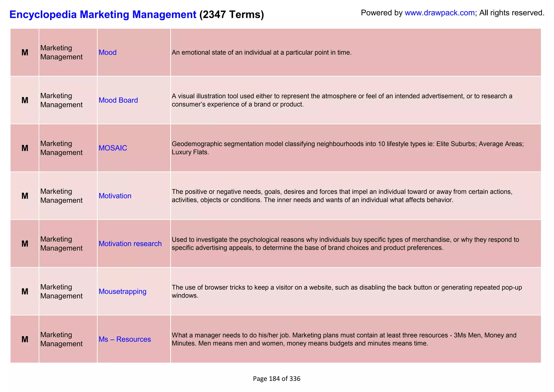Select the text (2347 Terms)

(232, 14)
